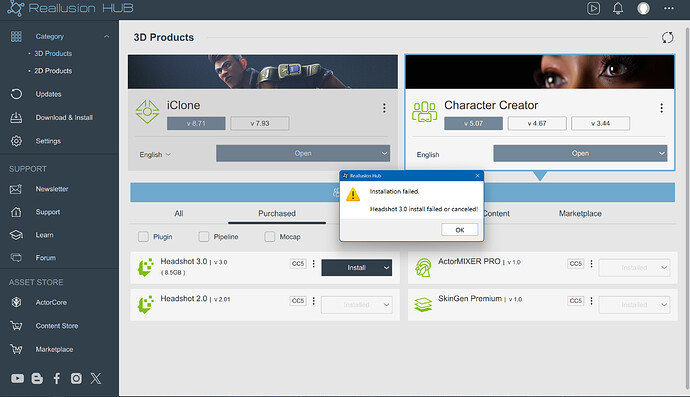The width and height of the screenshot is (690, 397).
Task: Open Download & Install page
Action: tap(64, 118)
